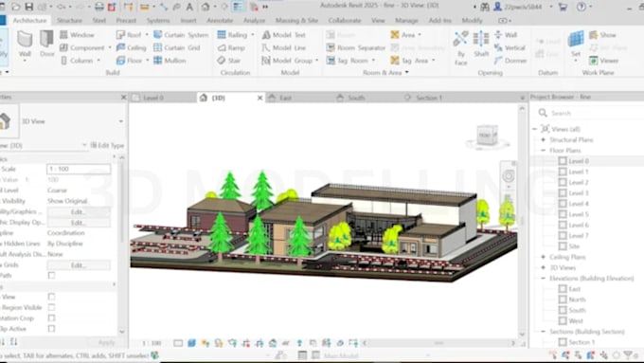Switch to the Massing & Site tab
Screen dimensions: 644x363
tap(296, 20)
